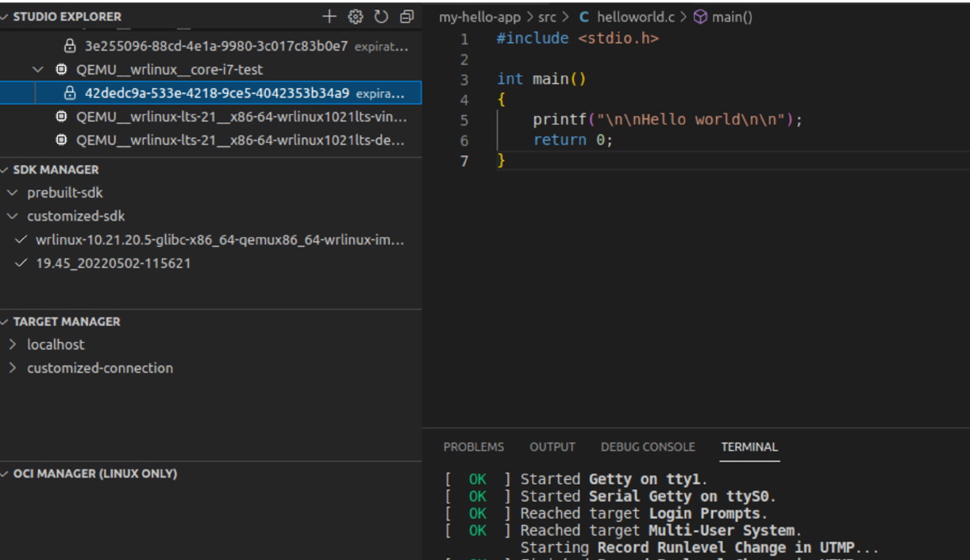Open the DEBUG CONSOLE tab
The image size is (970, 560).
click(648, 447)
